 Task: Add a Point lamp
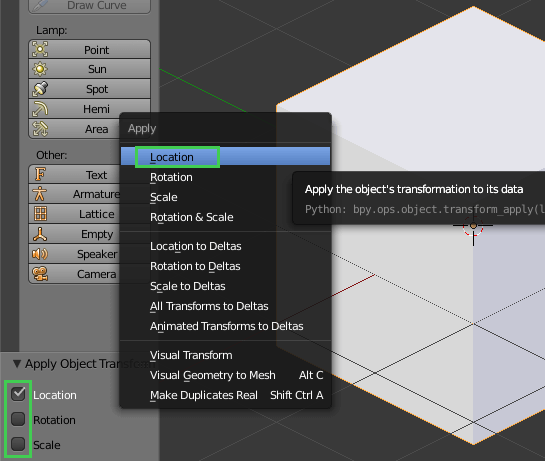(89, 49)
